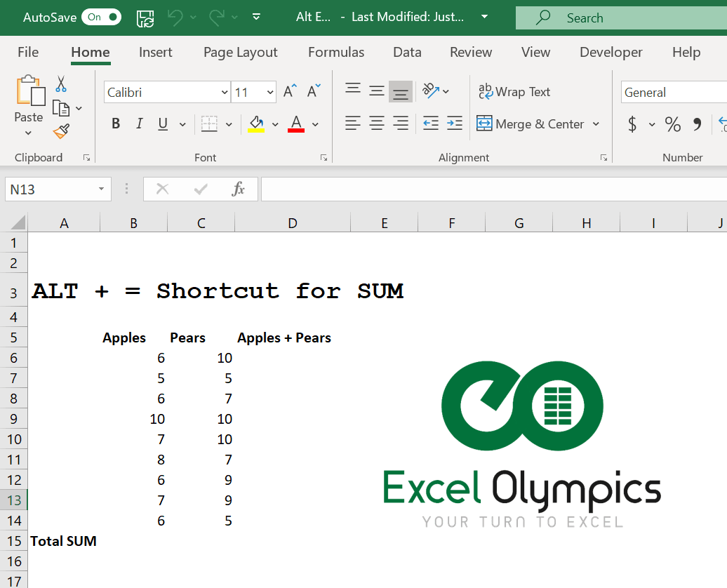The width and height of the screenshot is (727, 588).
Task: Click Decrease Font Size icon
Action: 314,91
